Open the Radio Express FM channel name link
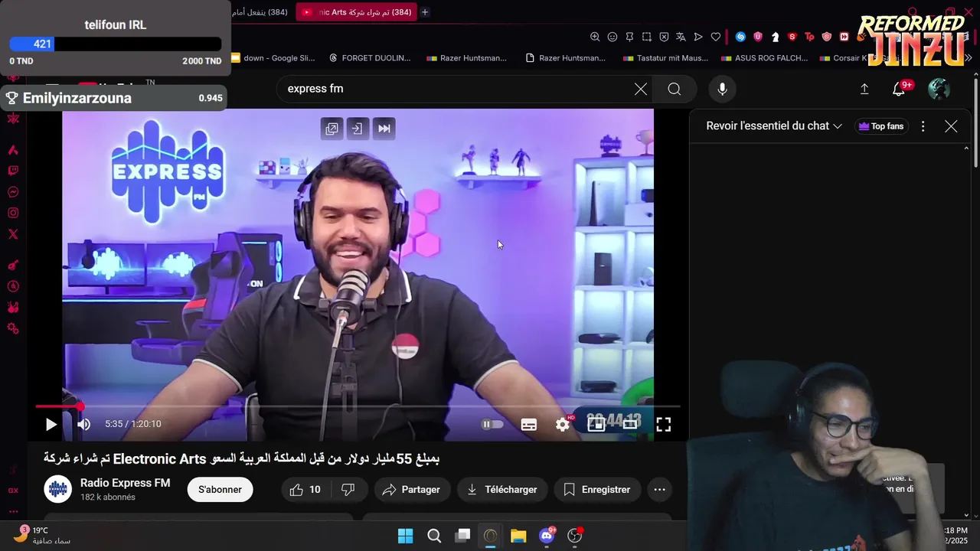 click(125, 484)
